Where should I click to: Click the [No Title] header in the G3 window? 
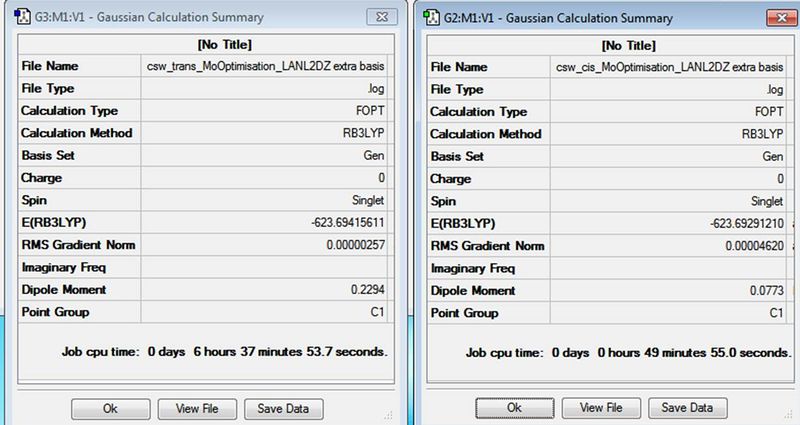[x=224, y=44]
